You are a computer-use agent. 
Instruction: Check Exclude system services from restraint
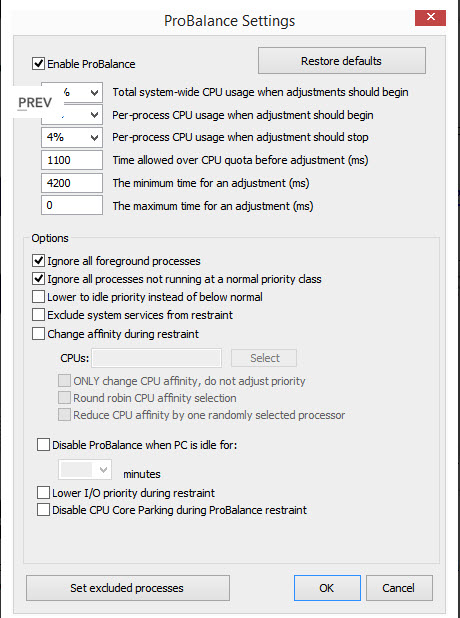[38, 315]
